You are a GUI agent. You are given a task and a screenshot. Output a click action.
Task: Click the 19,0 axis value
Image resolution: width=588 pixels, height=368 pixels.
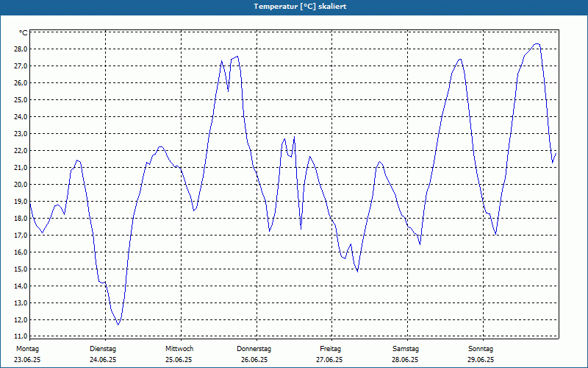(21, 201)
